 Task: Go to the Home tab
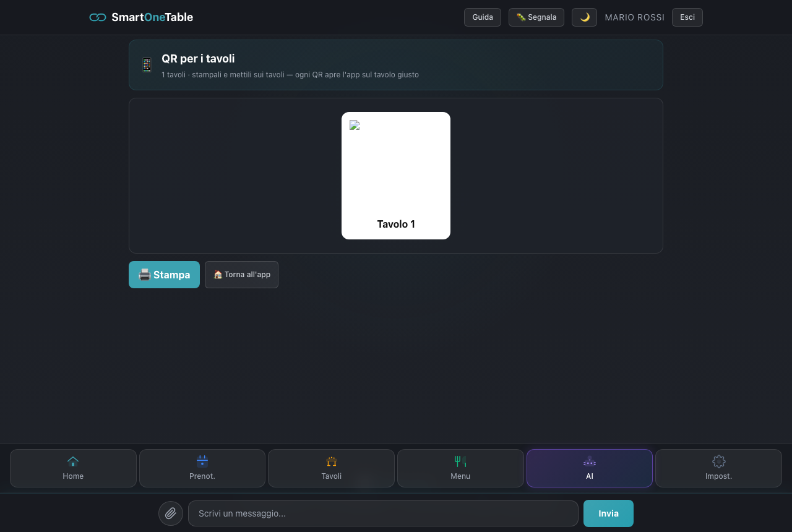click(x=73, y=468)
